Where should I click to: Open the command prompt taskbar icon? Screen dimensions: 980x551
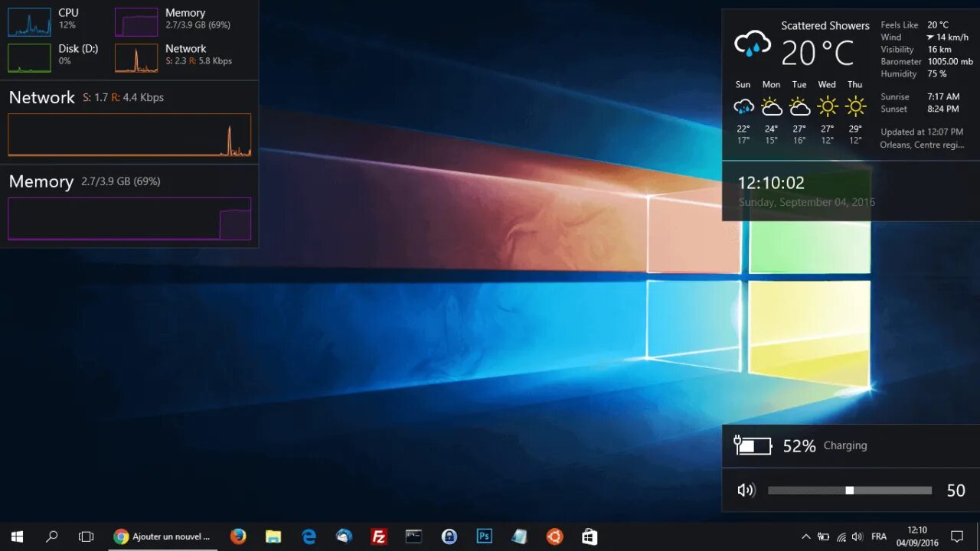point(413,536)
